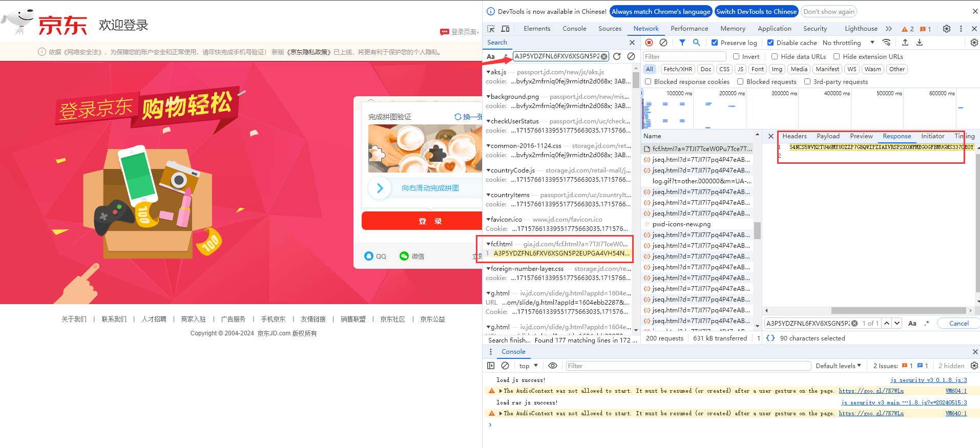
Task: Clear the network log
Action: [663, 42]
